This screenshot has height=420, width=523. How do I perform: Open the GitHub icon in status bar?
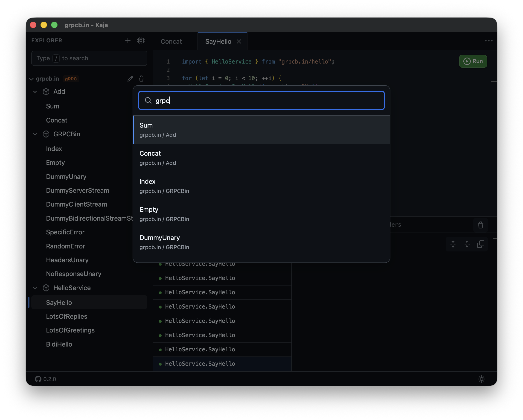pyautogui.click(x=38, y=379)
